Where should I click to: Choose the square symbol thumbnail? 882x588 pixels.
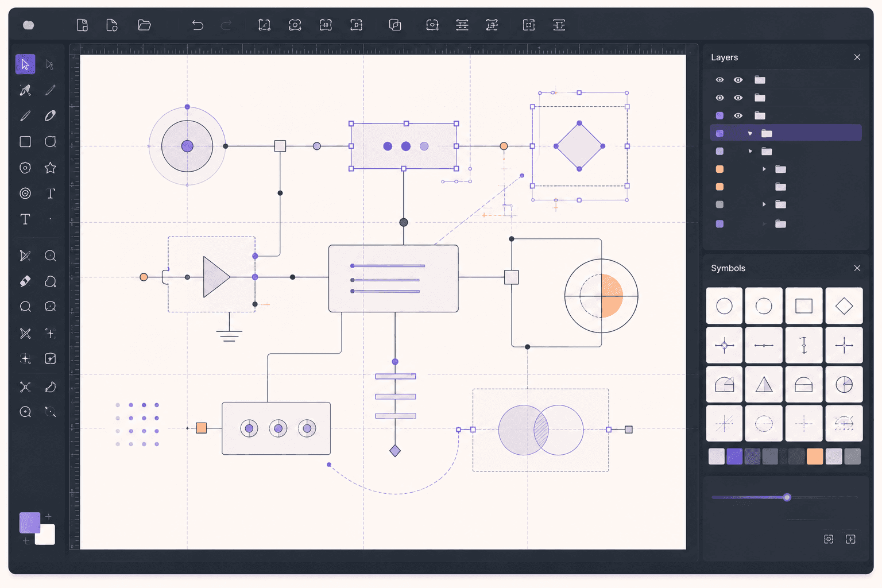(804, 306)
